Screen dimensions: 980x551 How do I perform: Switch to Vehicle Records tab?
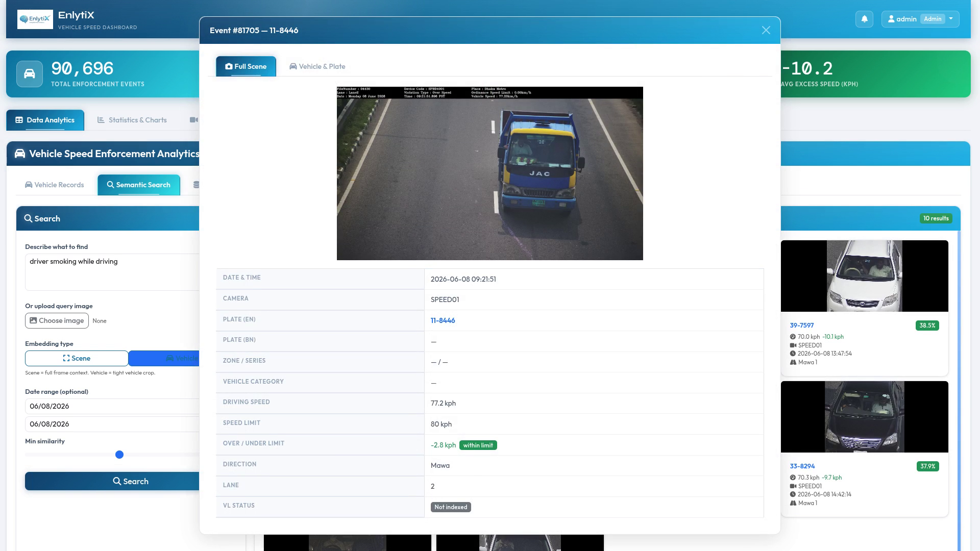point(54,185)
